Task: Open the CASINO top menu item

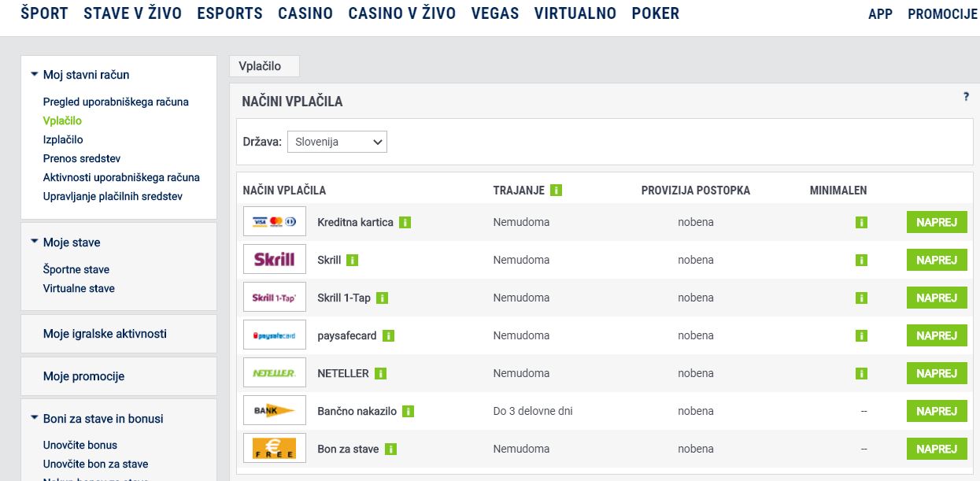Action: click(305, 13)
